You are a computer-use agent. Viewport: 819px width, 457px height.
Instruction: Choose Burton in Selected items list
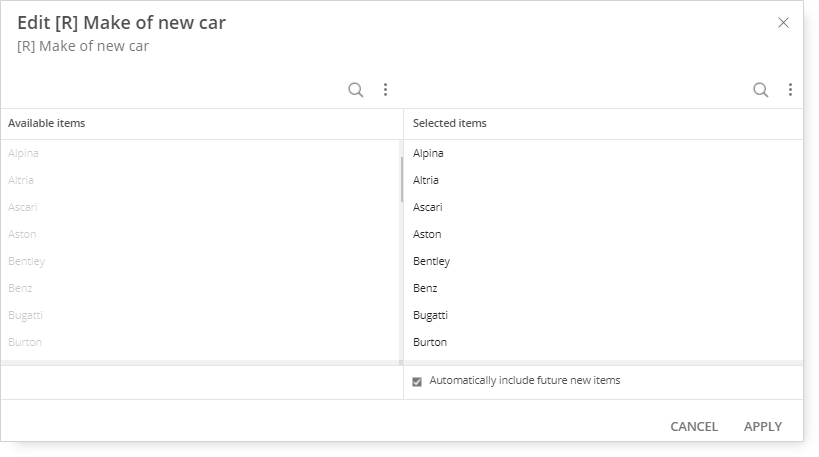tap(603, 343)
